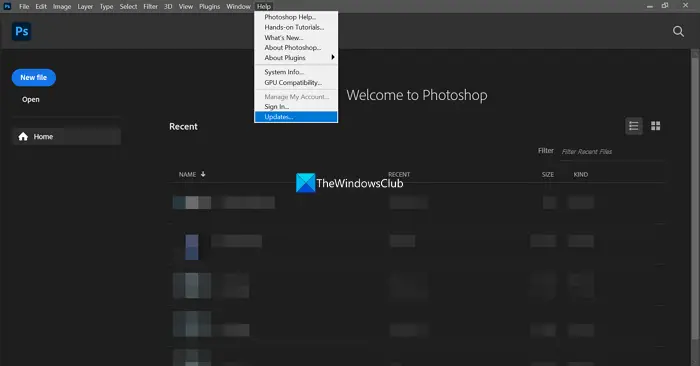Sort by the NAME column header
700x366 pixels.
tap(188, 175)
